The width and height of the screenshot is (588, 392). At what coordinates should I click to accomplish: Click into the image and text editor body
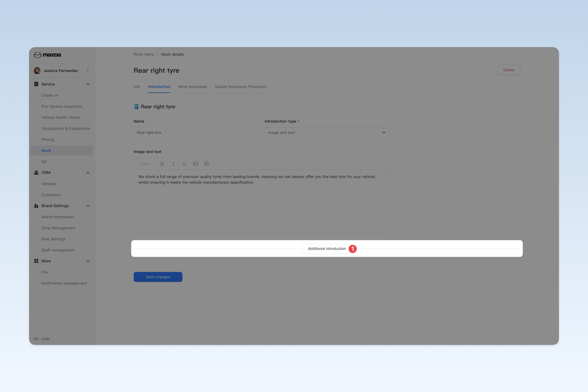pyautogui.click(x=261, y=201)
